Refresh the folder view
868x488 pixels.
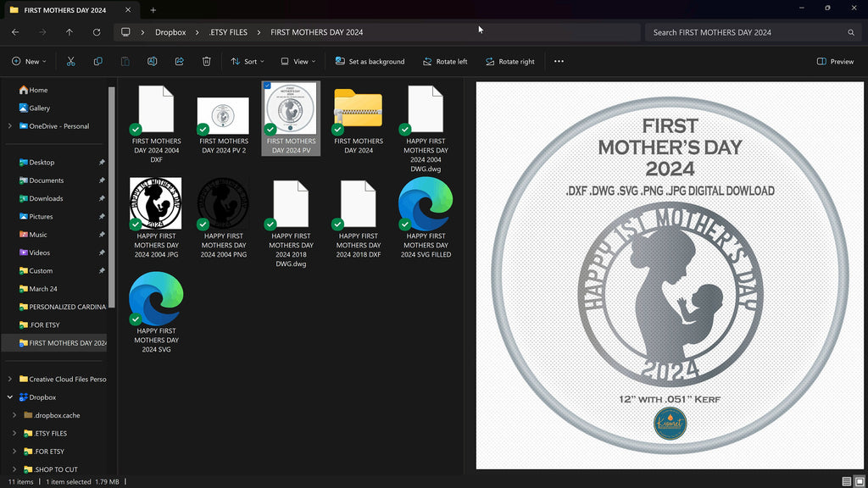click(97, 32)
